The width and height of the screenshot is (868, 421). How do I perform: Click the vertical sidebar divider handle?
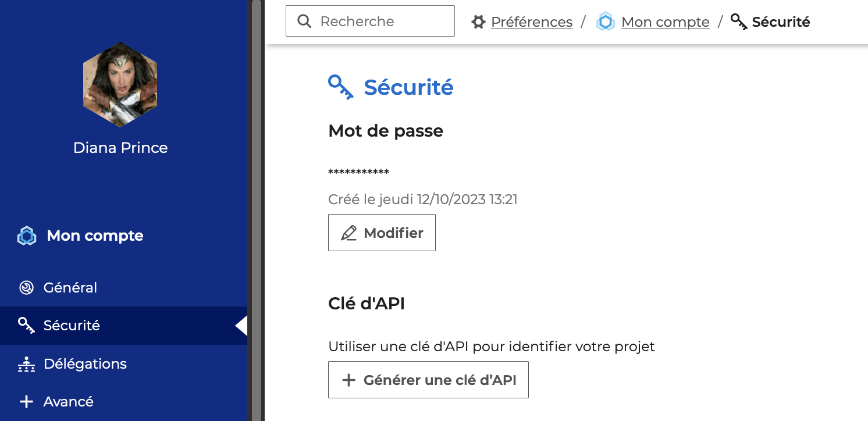point(256,211)
